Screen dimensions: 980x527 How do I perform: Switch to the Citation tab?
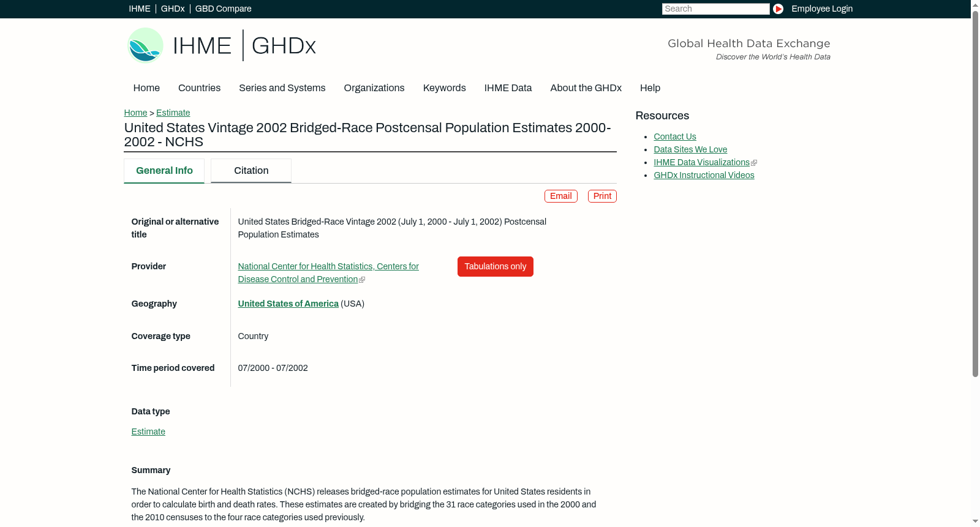(251, 171)
